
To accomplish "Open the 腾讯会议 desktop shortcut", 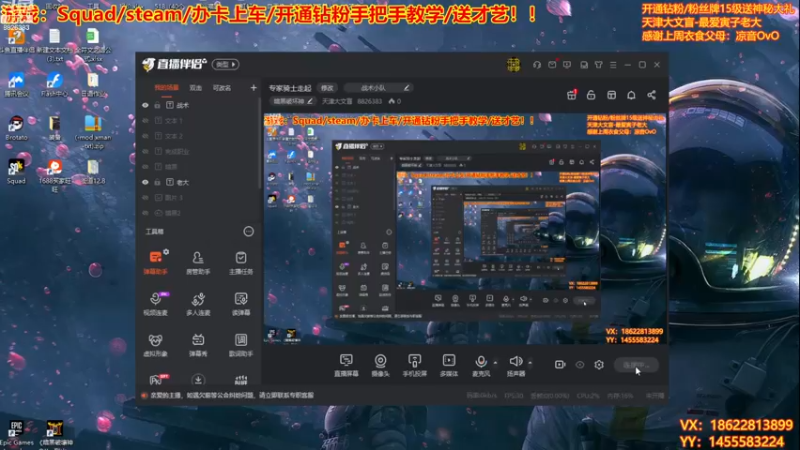I will 16,84.
